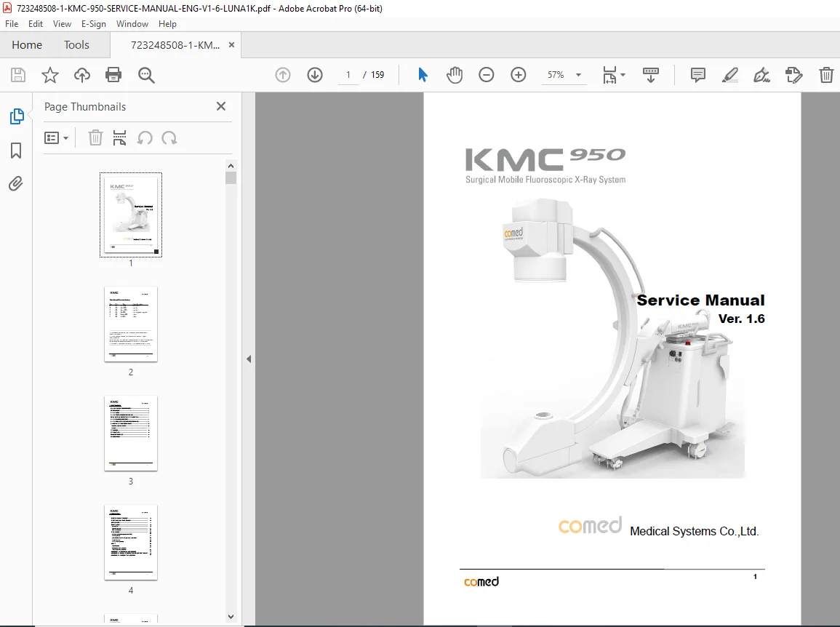Click the '159' total pages text
This screenshot has width=840, height=627.
click(377, 75)
